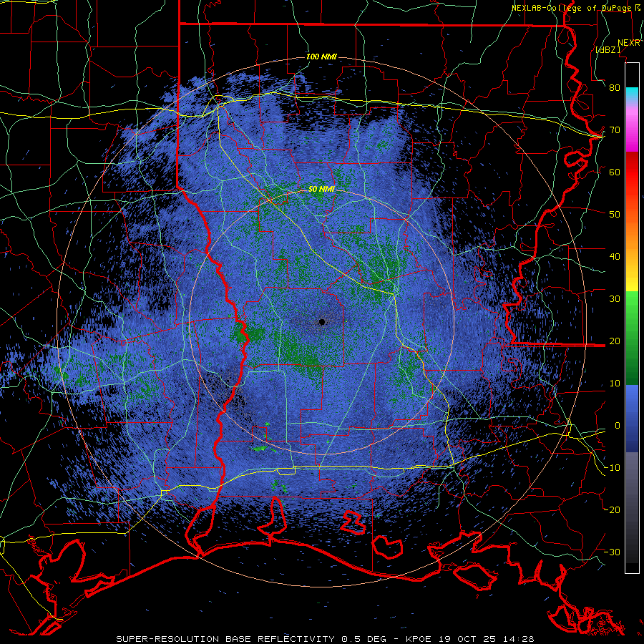Click the cyan band atop the color scale
644x644 pixels.
[x=632, y=94]
